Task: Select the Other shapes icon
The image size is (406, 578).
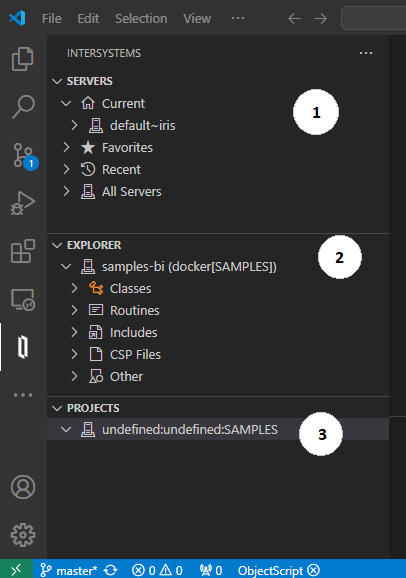Action: (96, 376)
